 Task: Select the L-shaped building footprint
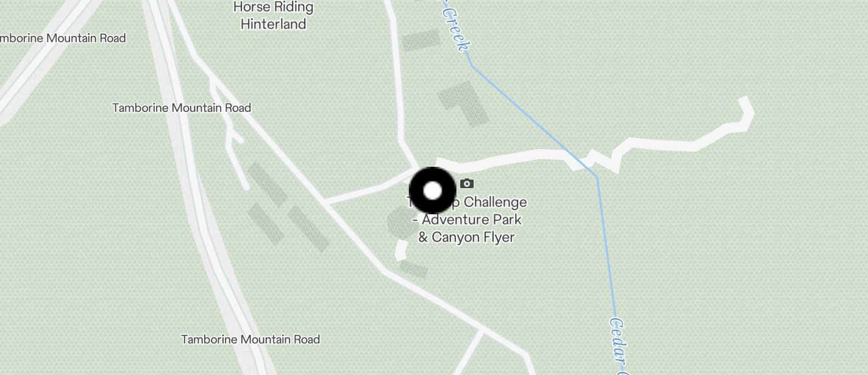(x=464, y=103)
